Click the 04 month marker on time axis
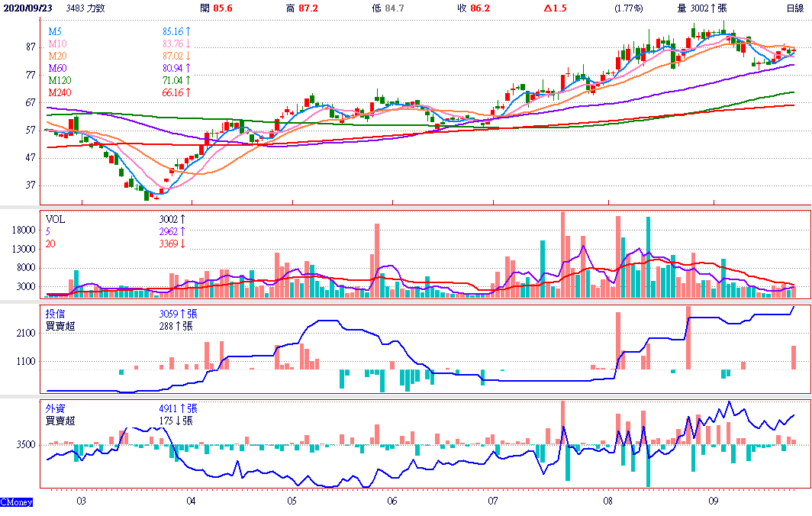Screen dimensions: 812x516 click(191, 501)
